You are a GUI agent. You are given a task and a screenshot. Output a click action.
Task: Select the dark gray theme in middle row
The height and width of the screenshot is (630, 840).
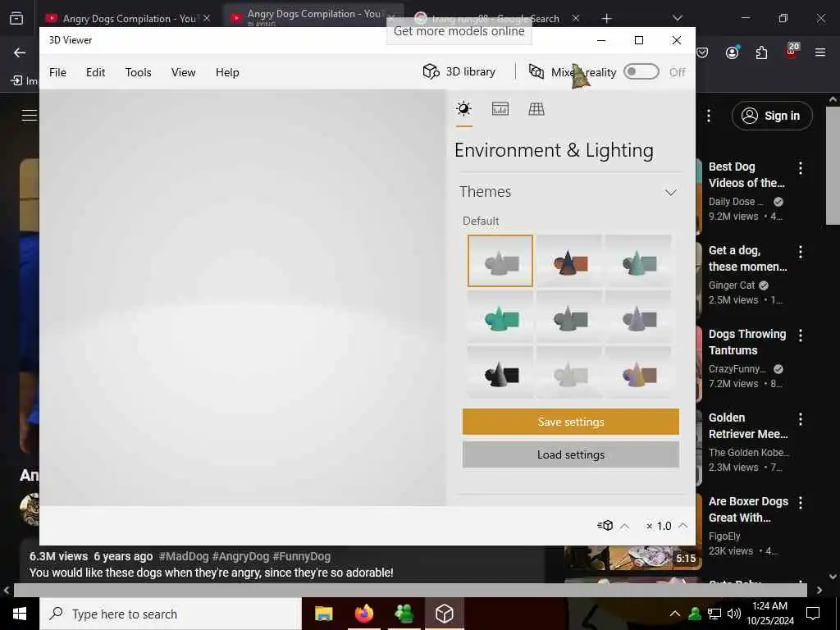tap(569, 317)
